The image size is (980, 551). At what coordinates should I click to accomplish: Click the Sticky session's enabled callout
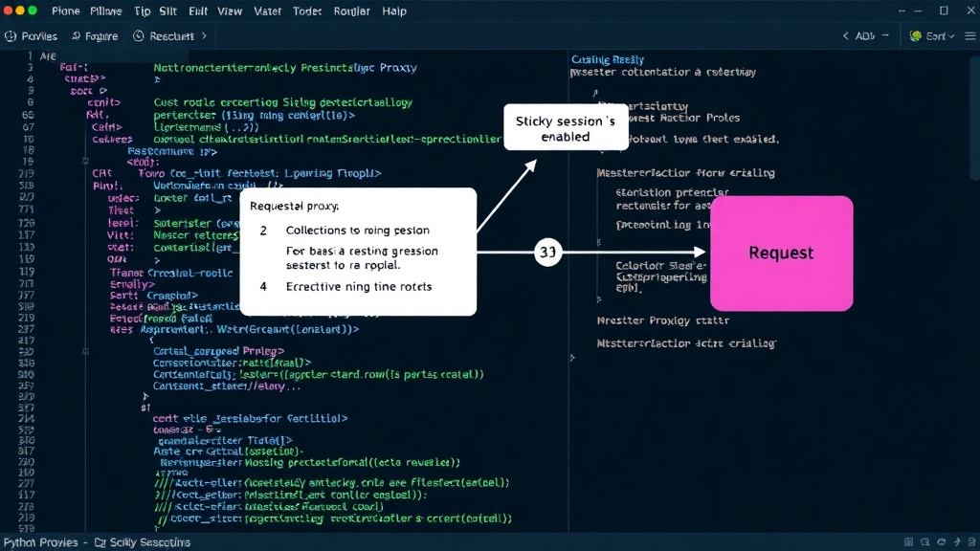[566, 127]
